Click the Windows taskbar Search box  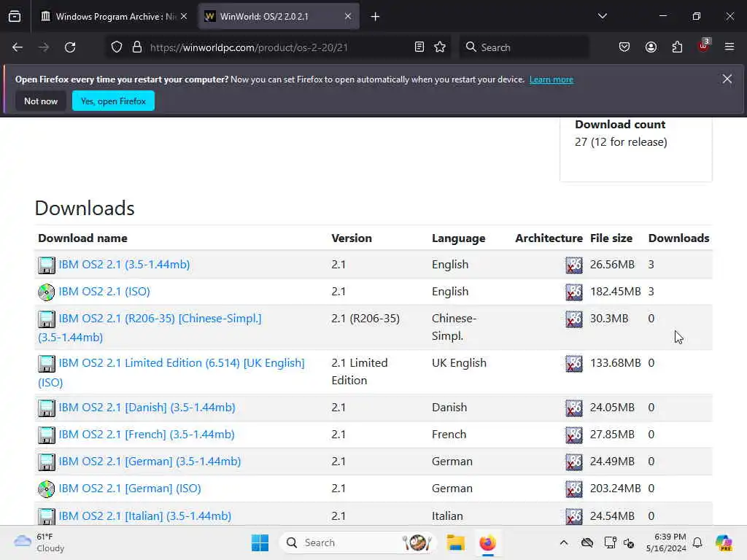click(x=357, y=542)
